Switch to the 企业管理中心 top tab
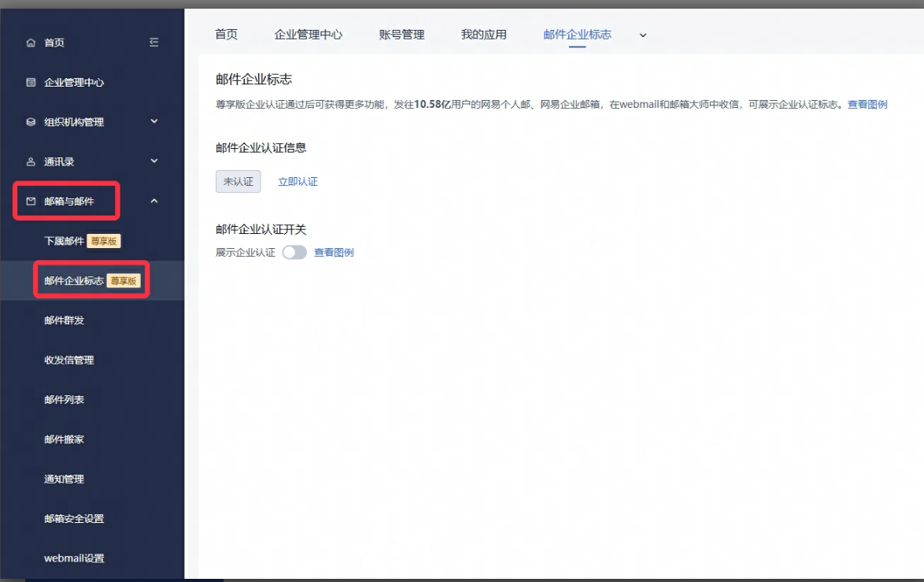Viewport: 924px width, 582px height. pos(309,34)
